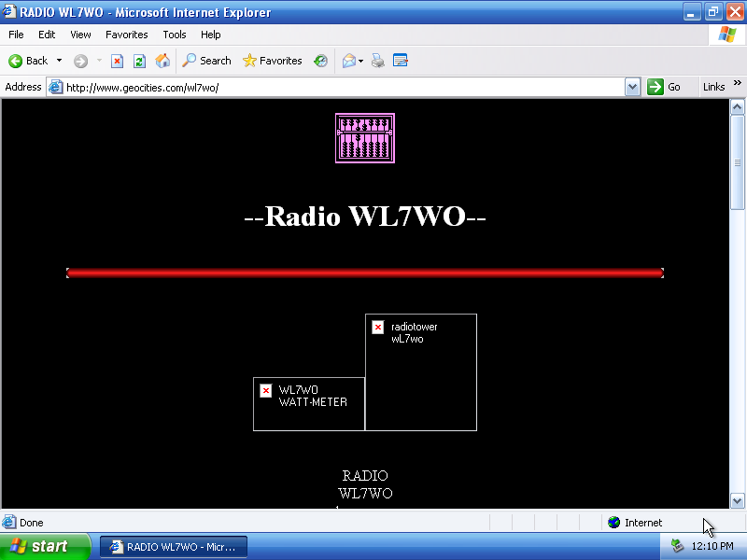Click the IE icon in the title bar

point(9,11)
